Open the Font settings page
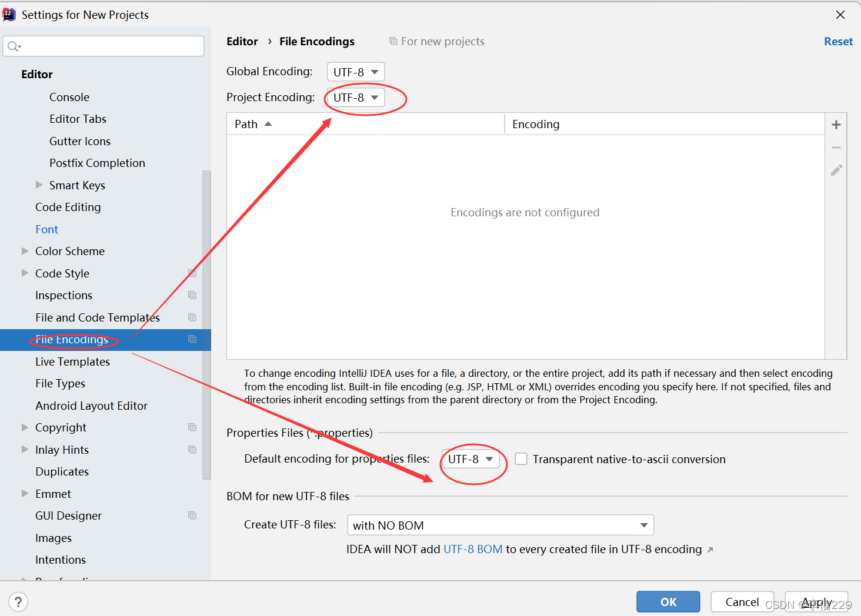 46,229
